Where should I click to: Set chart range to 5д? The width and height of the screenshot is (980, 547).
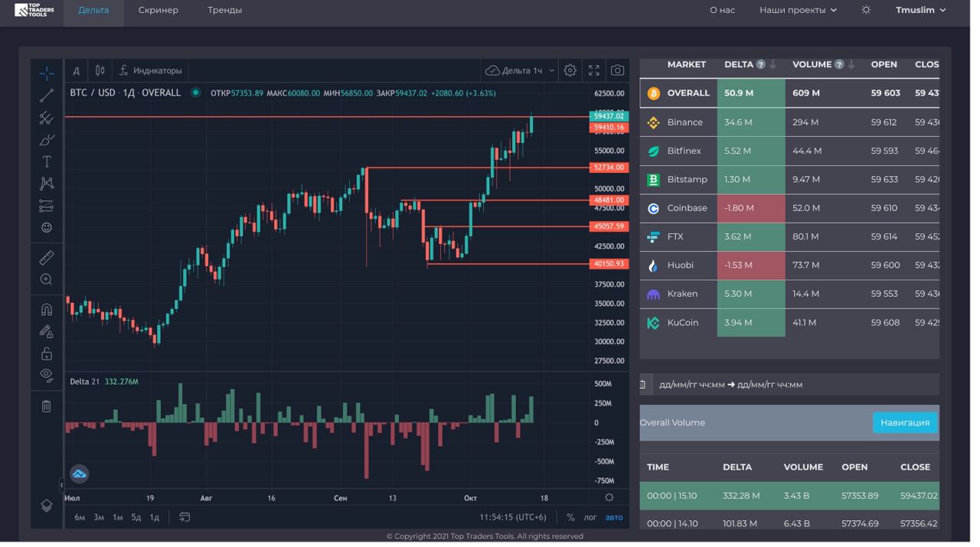pos(136,518)
